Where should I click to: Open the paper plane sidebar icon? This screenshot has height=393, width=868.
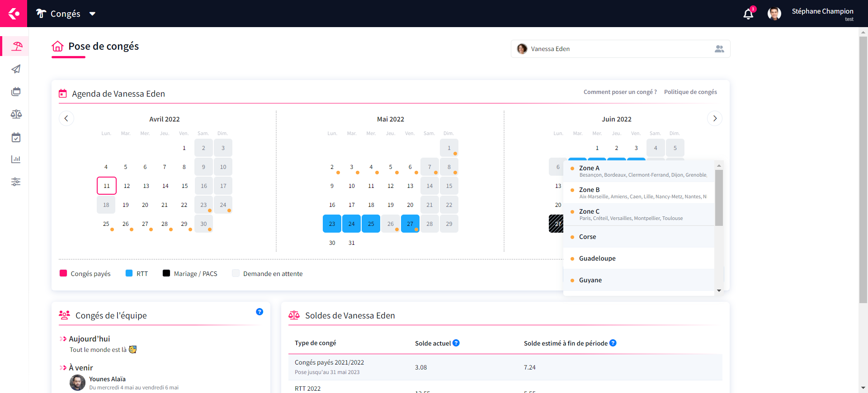click(x=16, y=69)
